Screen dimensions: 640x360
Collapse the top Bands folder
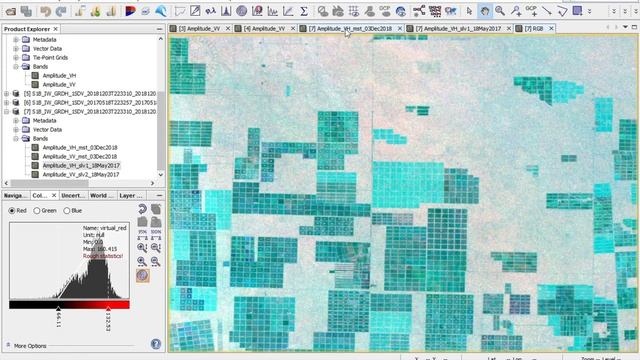16,67
